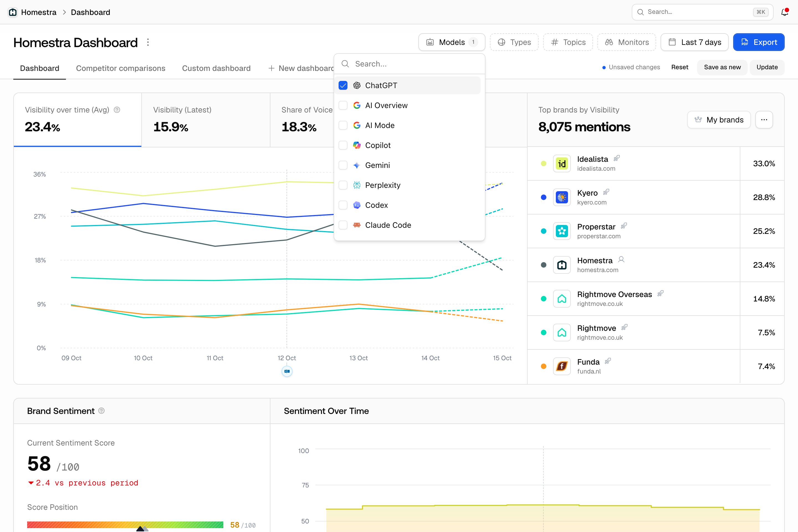Click the Copilot logo icon in model list
798x532 pixels.
tap(357, 145)
